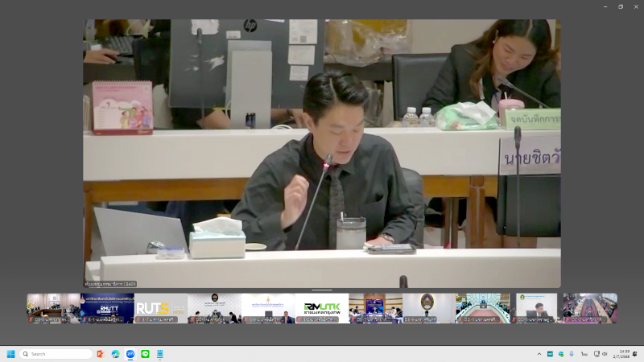Open PowerPoint from the taskbar
Viewport: 644px width, 362px height.
click(101, 354)
